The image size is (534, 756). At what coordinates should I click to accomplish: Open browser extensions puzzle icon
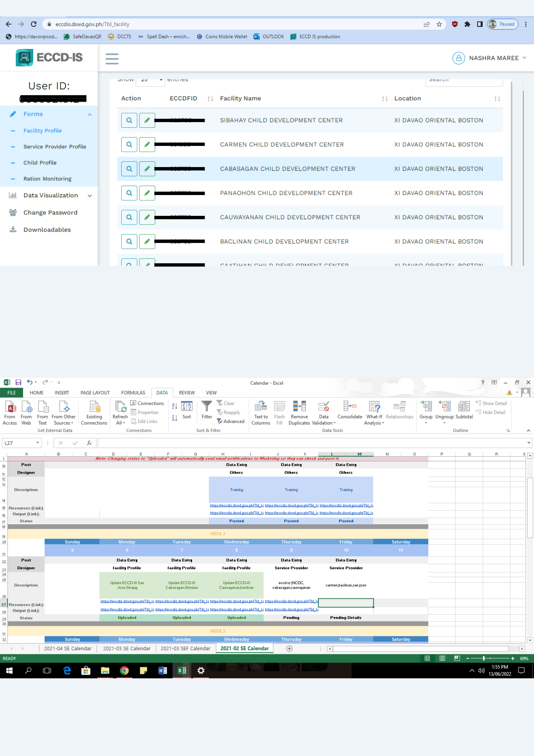[x=467, y=24]
